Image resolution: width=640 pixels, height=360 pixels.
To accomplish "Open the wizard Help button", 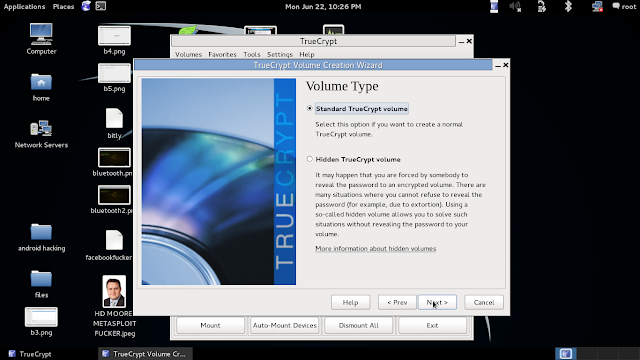I will [350, 302].
